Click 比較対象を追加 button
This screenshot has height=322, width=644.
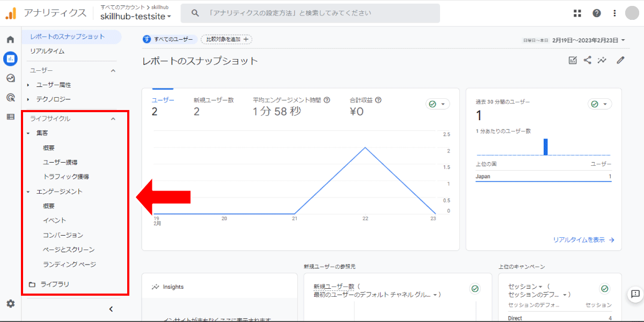click(226, 39)
